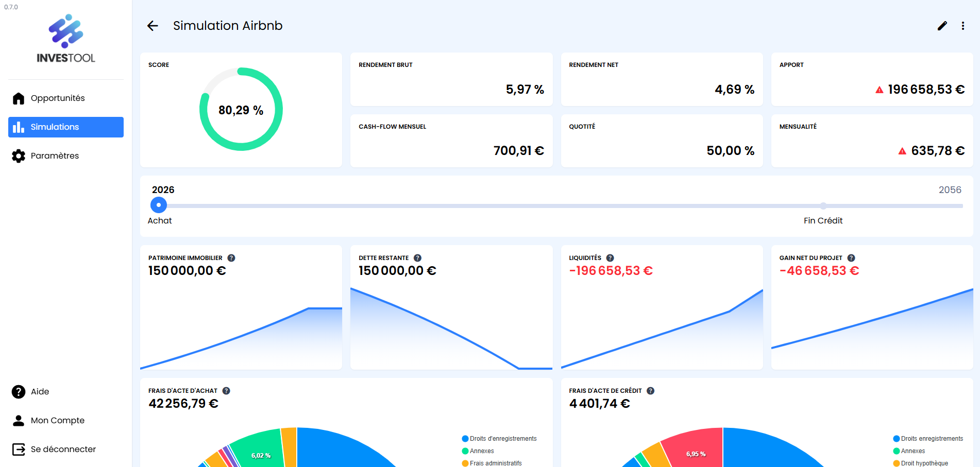Image resolution: width=980 pixels, height=467 pixels.
Task: Click help icon next to Patrimoine Immobilier
Action: (x=231, y=258)
